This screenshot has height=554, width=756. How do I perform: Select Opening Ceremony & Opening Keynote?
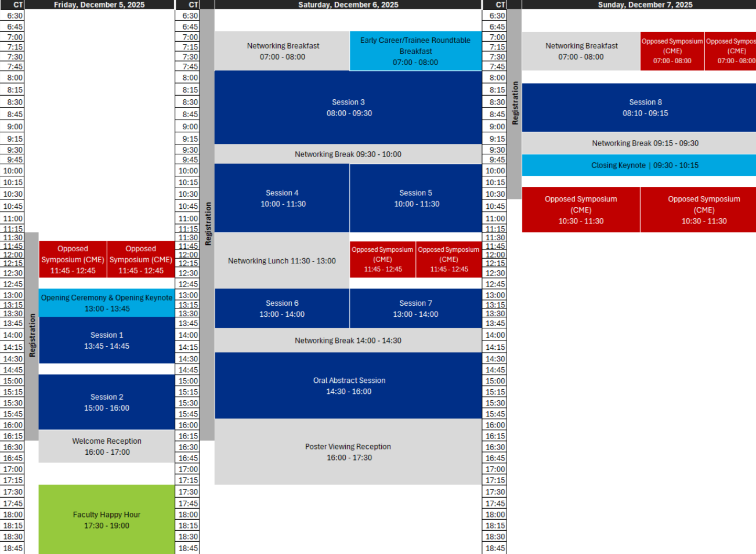[x=107, y=303]
